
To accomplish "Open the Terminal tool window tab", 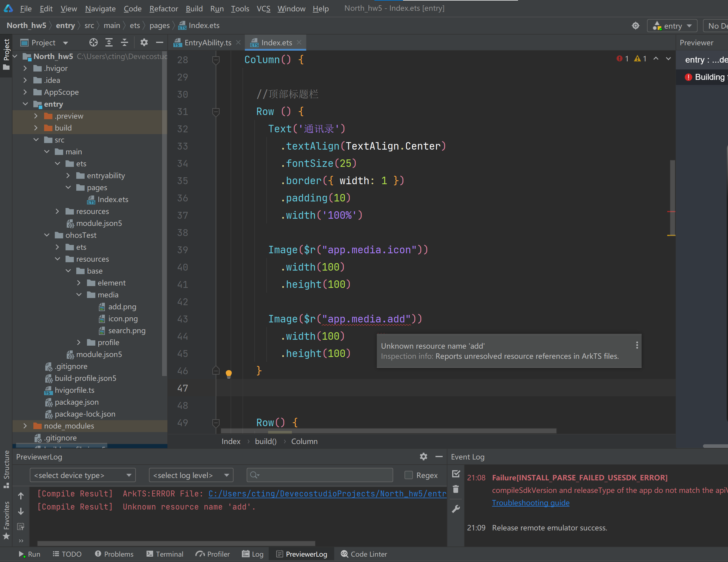I will point(165,554).
